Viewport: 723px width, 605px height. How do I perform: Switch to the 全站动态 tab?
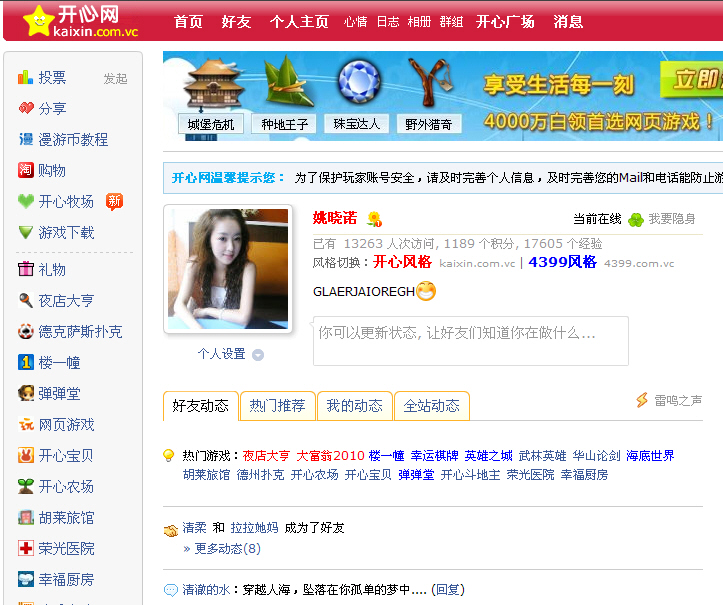click(432, 406)
